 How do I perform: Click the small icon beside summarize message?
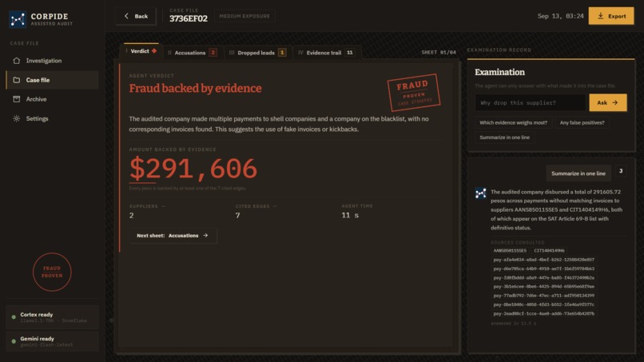click(621, 171)
